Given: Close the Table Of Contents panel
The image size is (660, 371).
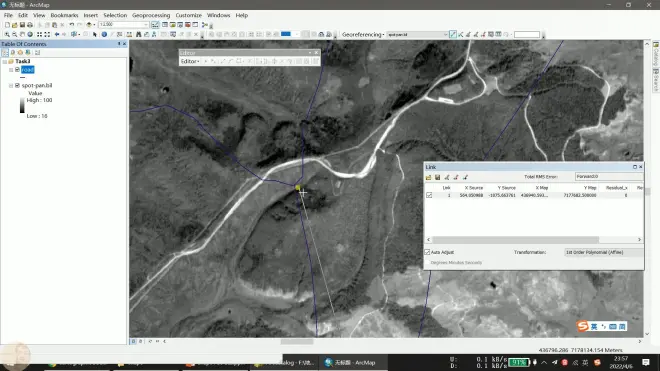Looking at the screenshot, I should [x=125, y=44].
